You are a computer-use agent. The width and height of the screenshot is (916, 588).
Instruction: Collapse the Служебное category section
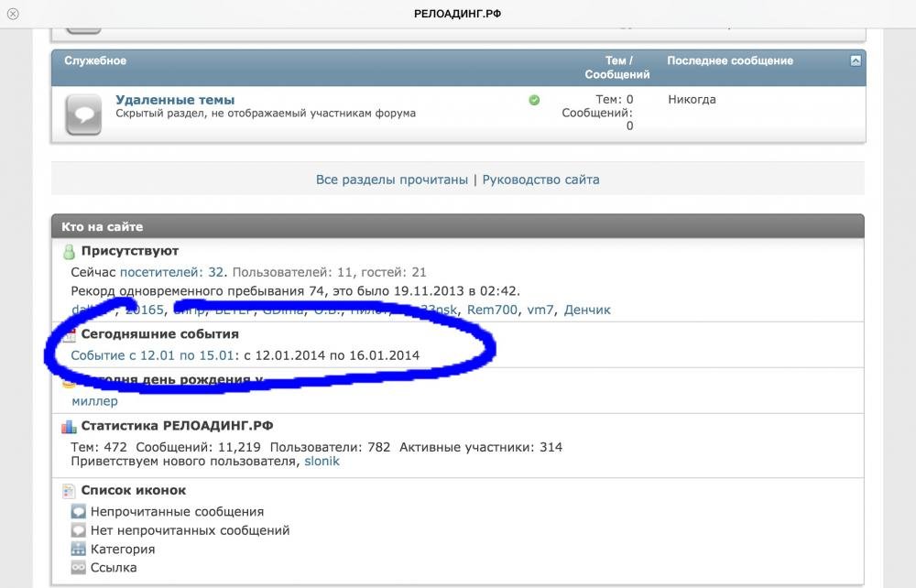coord(856,61)
